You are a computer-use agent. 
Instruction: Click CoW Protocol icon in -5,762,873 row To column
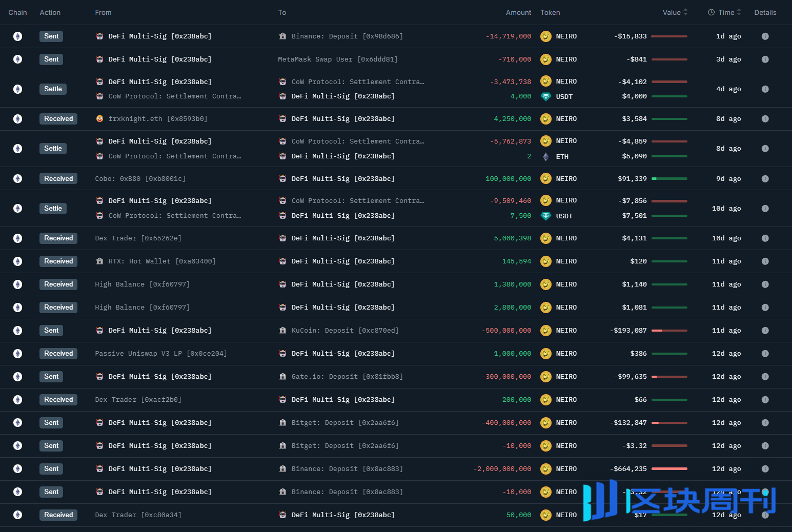(282, 141)
